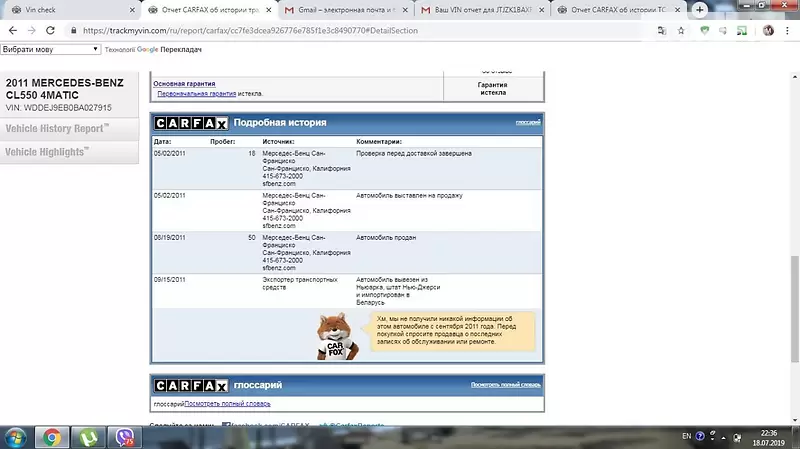The image size is (800, 449).
Task: Open the full dictionary link below the glossary heading
Action: click(x=227, y=404)
